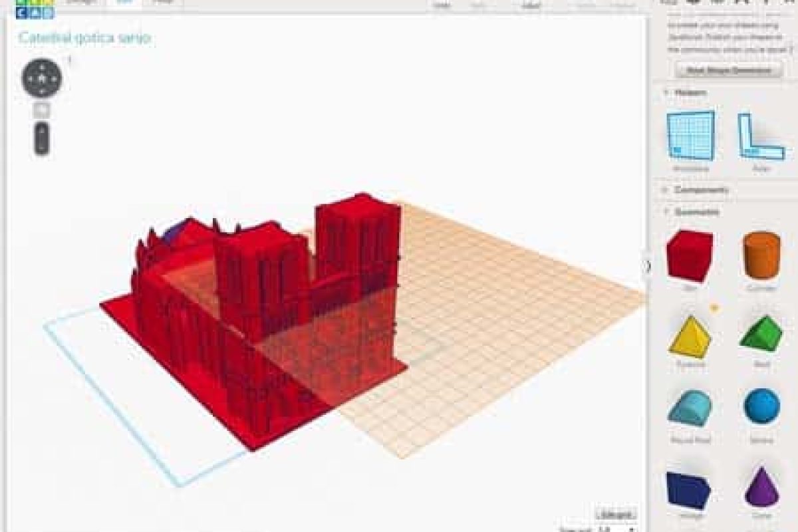Select the Ruler helper

point(761,136)
